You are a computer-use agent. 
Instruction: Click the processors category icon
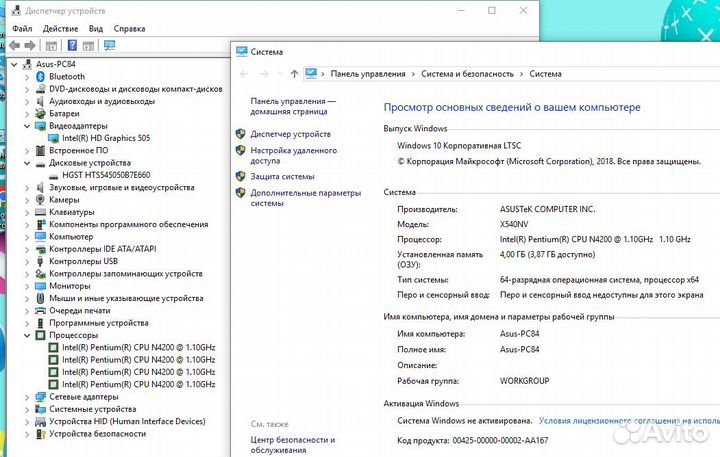(40, 335)
